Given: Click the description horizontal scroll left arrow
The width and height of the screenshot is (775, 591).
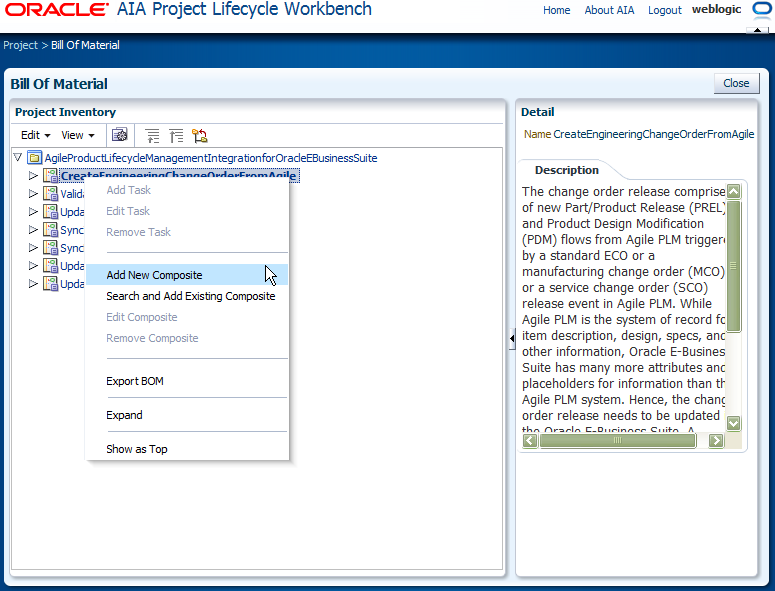Looking at the screenshot, I should click(x=529, y=440).
